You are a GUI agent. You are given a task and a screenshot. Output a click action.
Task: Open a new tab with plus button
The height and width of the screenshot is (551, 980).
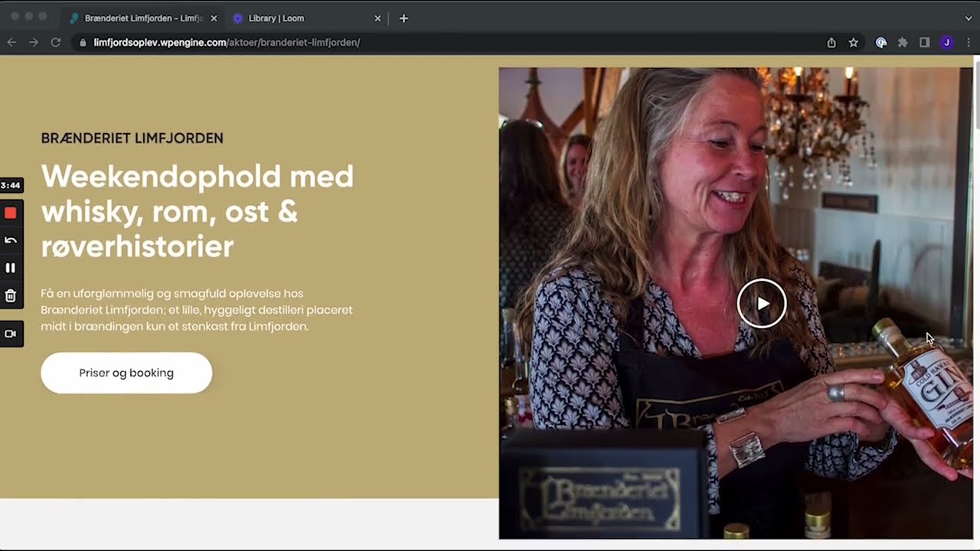coord(403,18)
